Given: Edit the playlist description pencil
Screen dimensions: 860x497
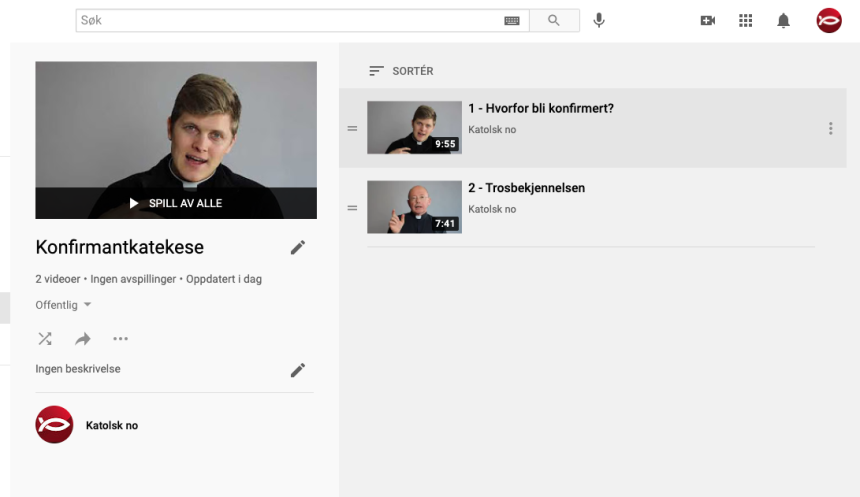Looking at the screenshot, I should 298,370.
